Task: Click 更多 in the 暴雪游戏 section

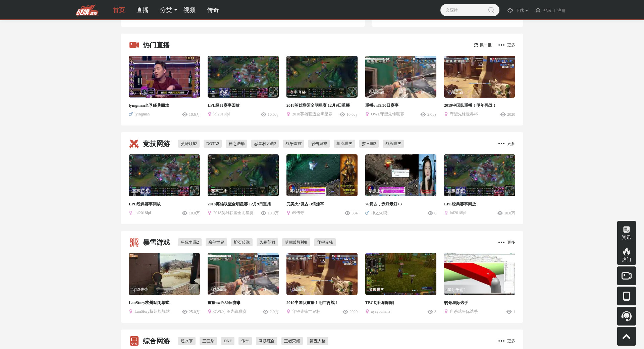Action: coord(511,242)
